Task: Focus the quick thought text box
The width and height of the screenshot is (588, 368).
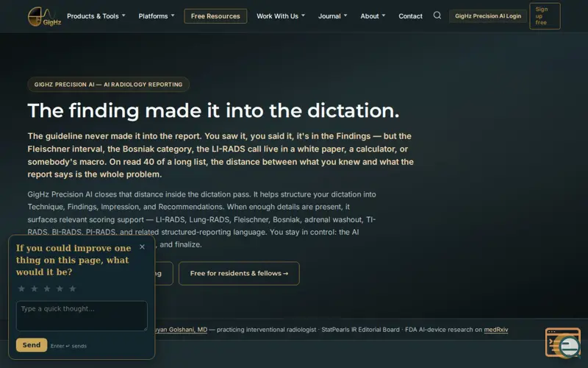Action: (x=82, y=316)
